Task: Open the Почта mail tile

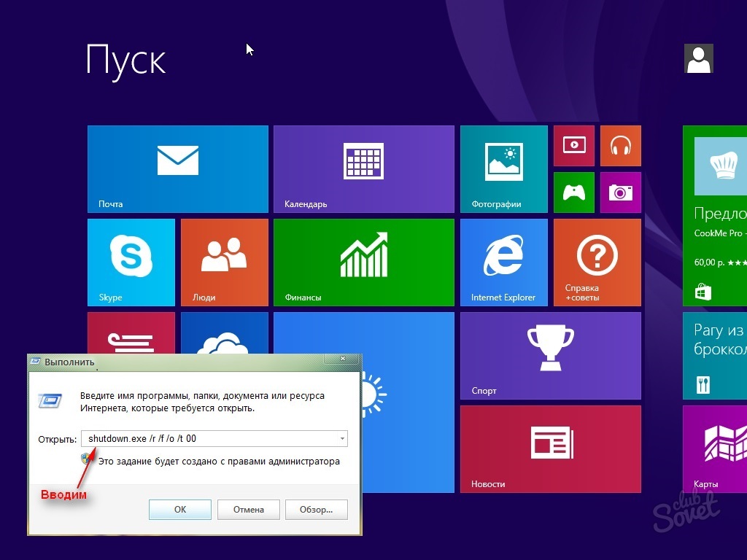Action: coord(177,168)
